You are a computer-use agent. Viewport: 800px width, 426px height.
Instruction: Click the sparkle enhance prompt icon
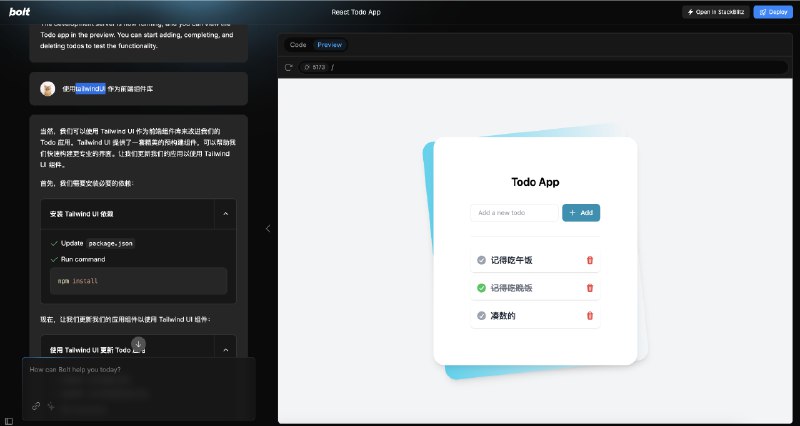51,406
